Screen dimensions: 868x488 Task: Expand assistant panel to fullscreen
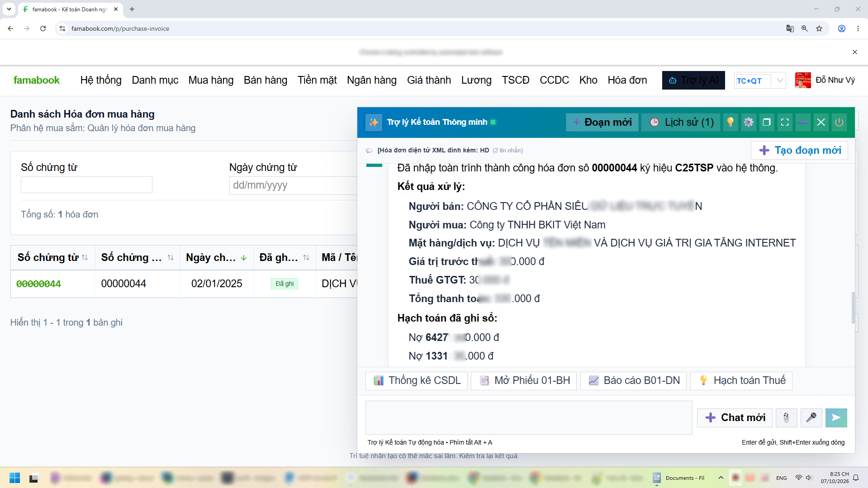click(x=785, y=122)
